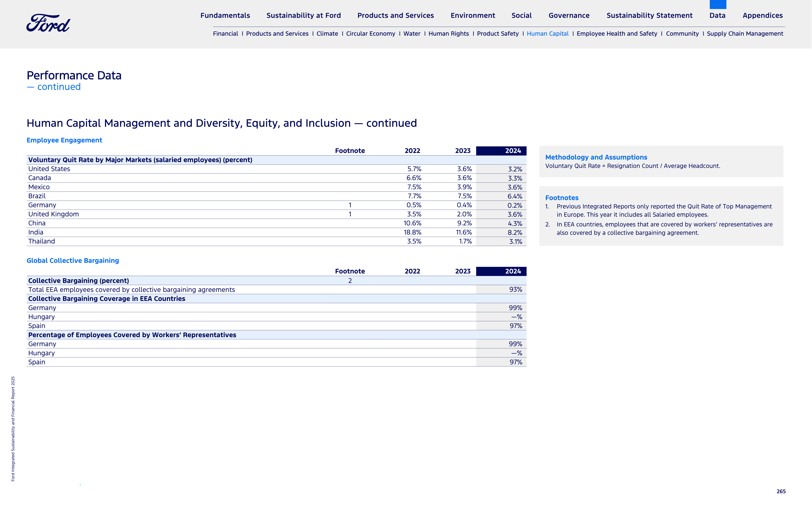The height and width of the screenshot is (508, 812).
Task: Open the Community subsection link
Action: 682,34
